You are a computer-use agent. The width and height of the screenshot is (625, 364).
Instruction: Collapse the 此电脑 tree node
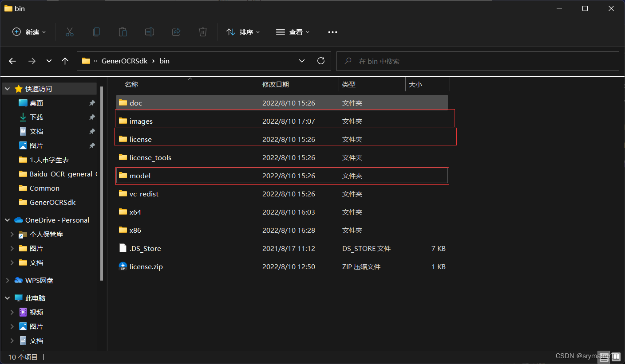8,298
